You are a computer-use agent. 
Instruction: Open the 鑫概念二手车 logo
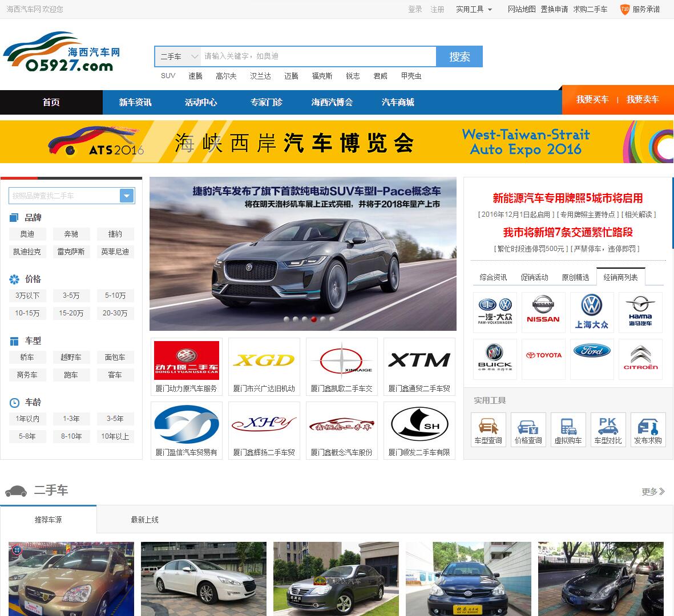point(342,424)
